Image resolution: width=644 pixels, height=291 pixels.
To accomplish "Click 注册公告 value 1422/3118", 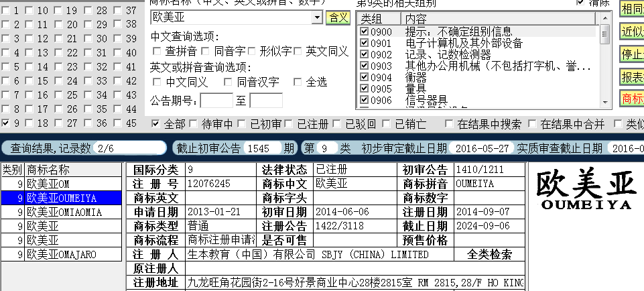I will pyautogui.click(x=340, y=226).
